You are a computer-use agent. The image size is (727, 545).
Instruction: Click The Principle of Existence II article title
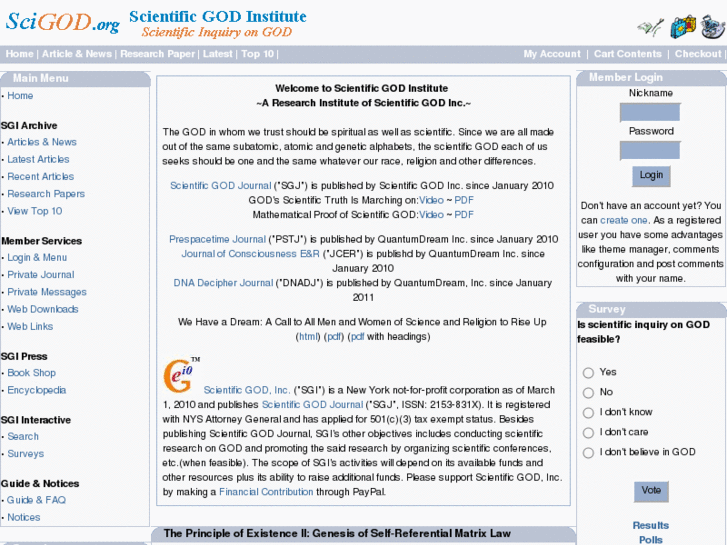click(337, 533)
